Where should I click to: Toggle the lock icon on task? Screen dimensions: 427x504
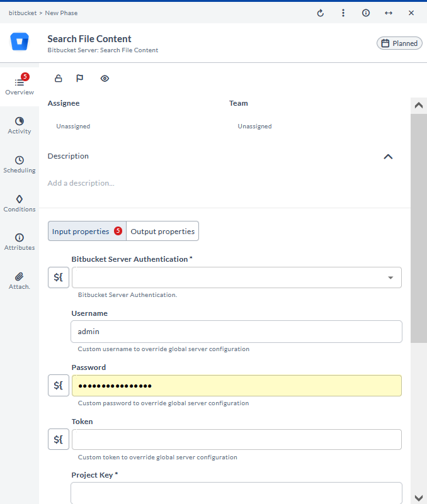tap(59, 79)
